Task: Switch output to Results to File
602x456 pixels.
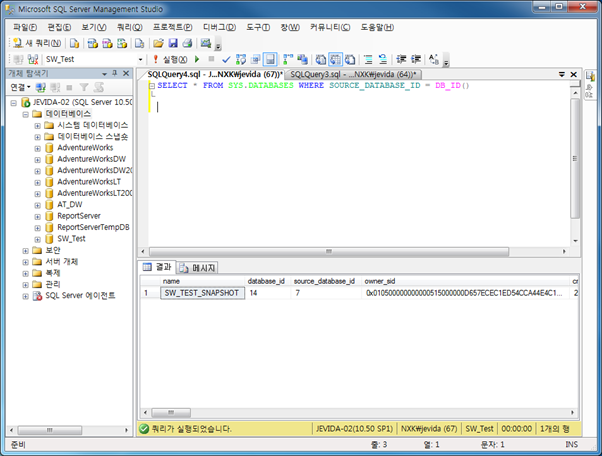Action: (x=350, y=59)
